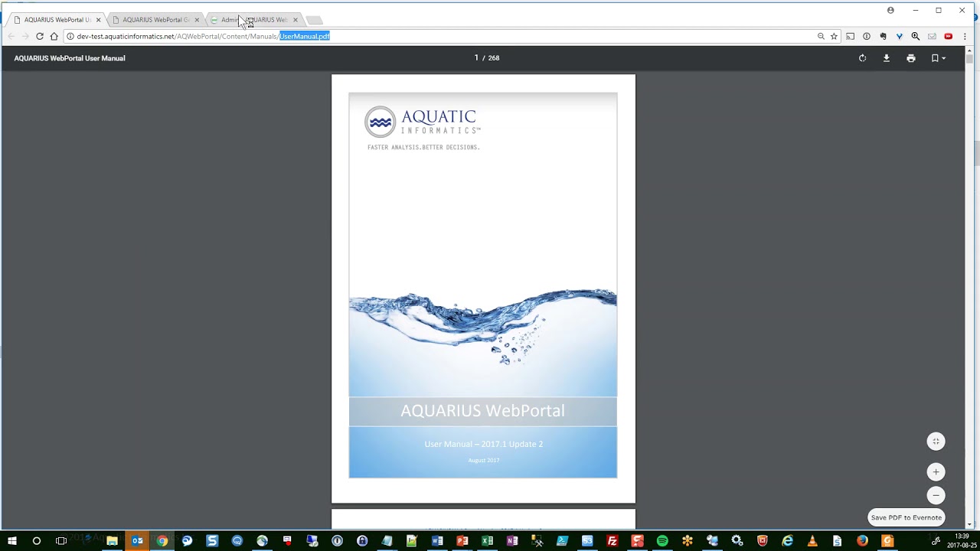Open the address bar zoom indicator
Image resolution: width=980 pixels, height=551 pixels.
pos(821,36)
